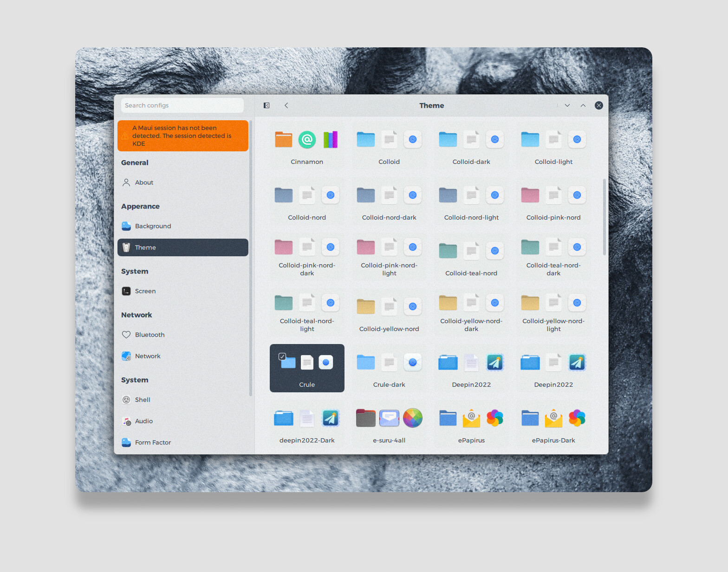Click the window down chevron button
Screen dimensions: 728x572
pos(567,105)
